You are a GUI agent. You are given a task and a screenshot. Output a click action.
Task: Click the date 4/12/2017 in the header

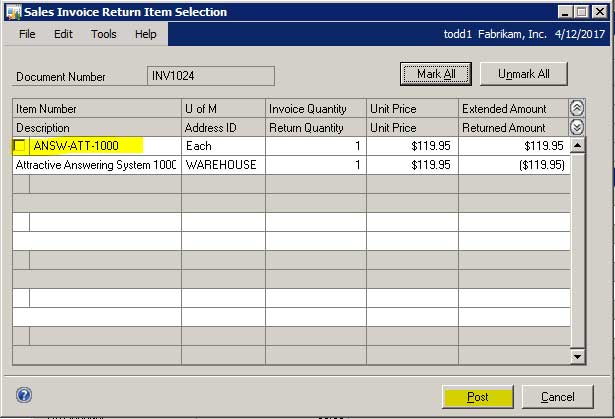580,34
